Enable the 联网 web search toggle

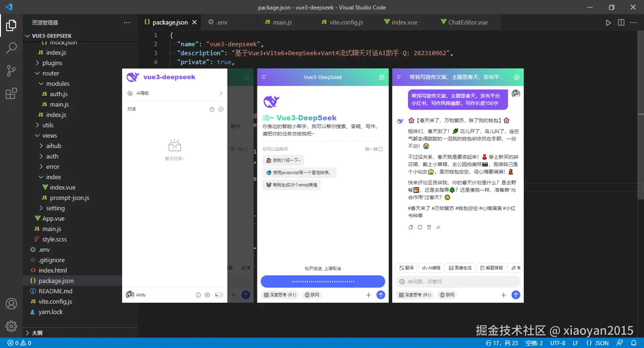446,295
